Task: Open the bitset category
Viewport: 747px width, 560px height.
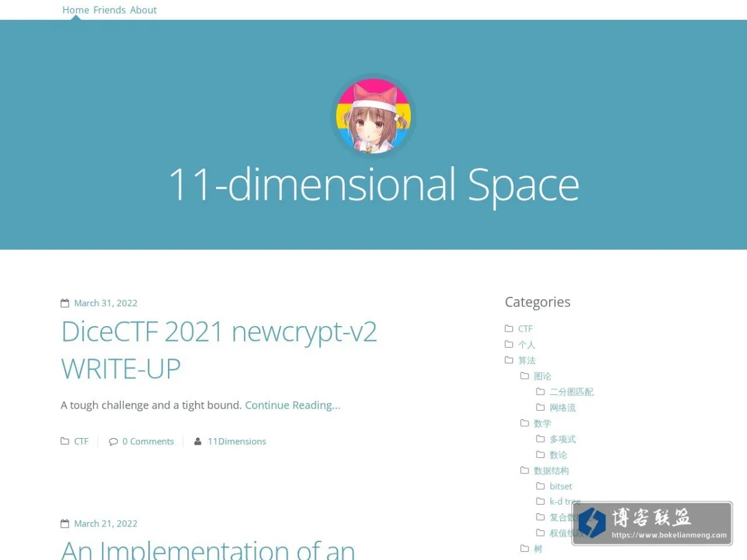Action: tap(561, 486)
